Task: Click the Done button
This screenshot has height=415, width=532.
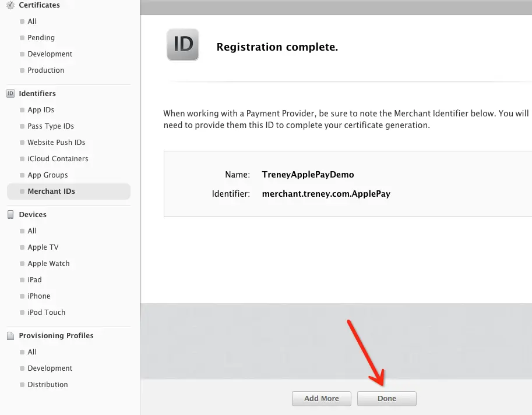Action: pyautogui.click(x=387, y=398)
